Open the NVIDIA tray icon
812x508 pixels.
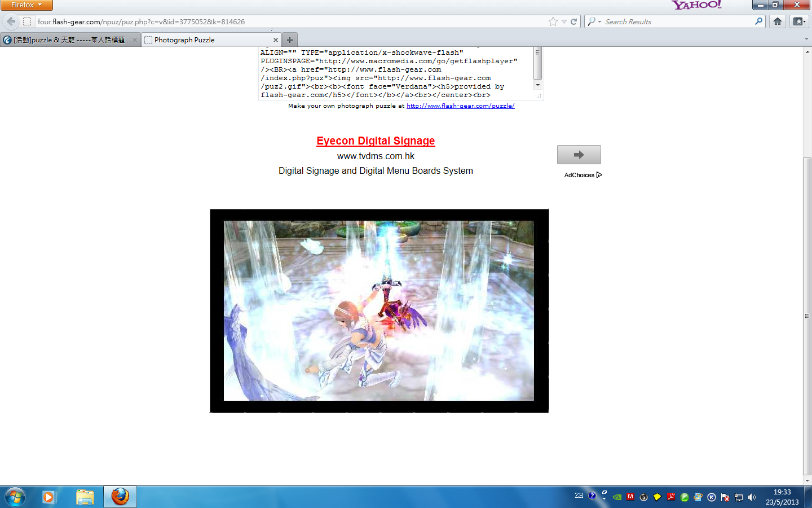(x=617, y=497)
